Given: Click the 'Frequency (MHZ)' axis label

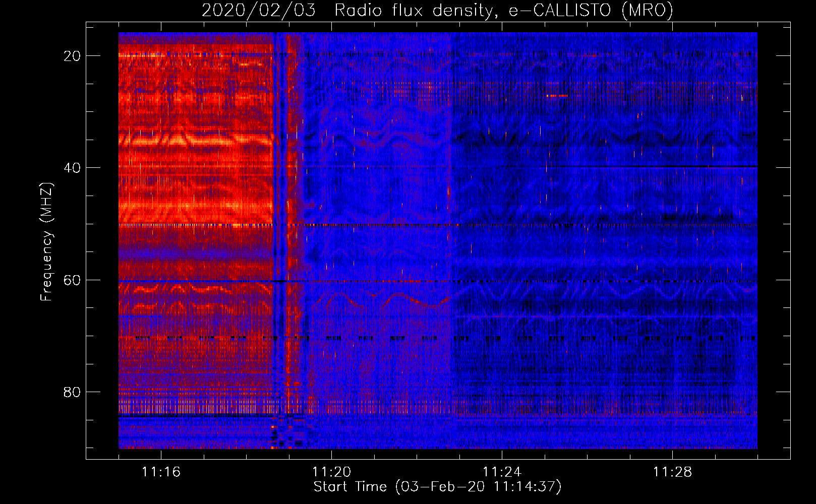Looking at the screenshot, I should [x=46, y=242].
